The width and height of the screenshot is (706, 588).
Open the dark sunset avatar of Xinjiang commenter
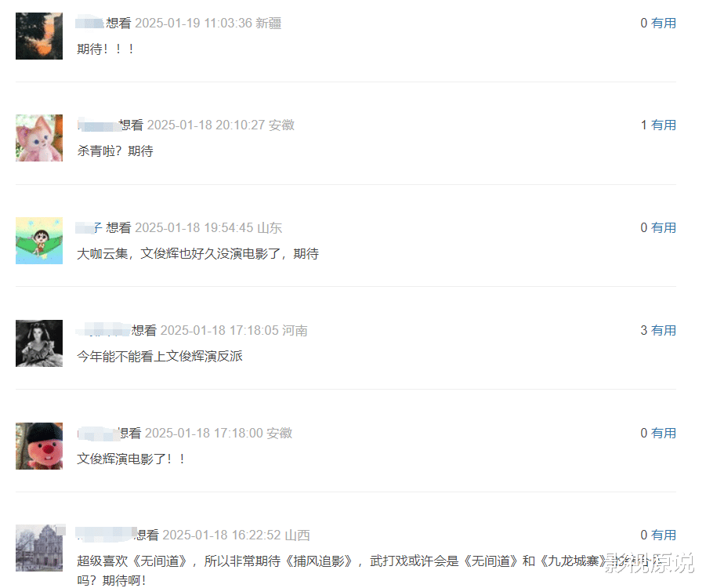coord(39,36)
